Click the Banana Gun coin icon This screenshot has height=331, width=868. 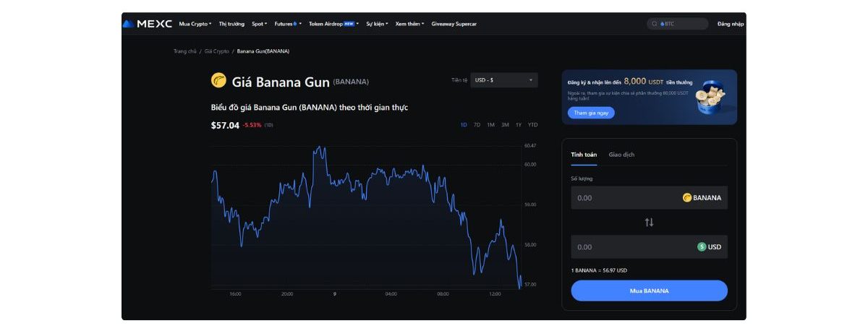(218, 80)
